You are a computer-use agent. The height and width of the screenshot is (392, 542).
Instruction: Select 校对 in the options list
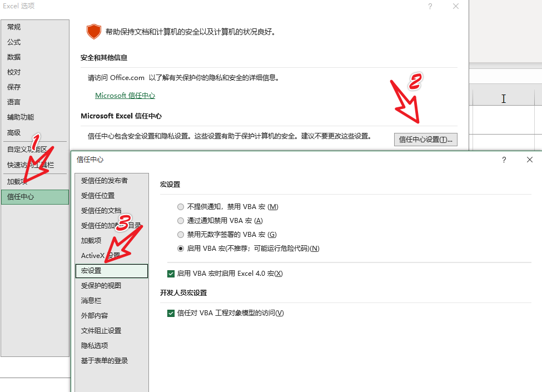(35, 72)
